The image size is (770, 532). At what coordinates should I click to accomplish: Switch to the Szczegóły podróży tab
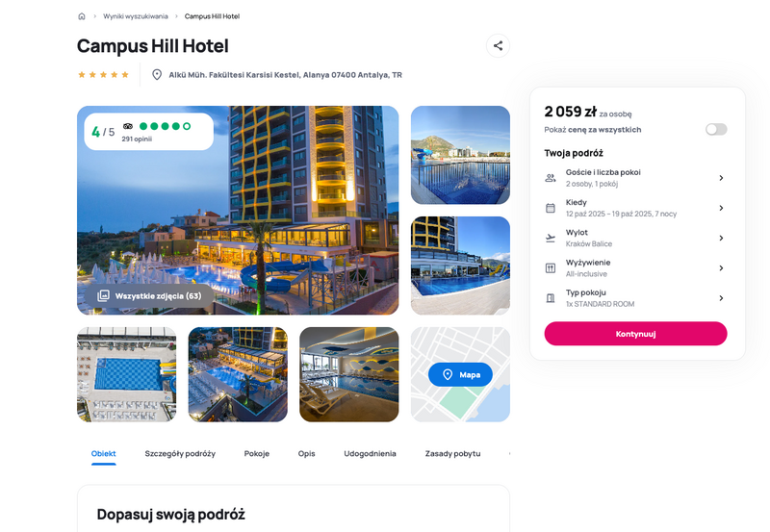click(x=180, y=453)
